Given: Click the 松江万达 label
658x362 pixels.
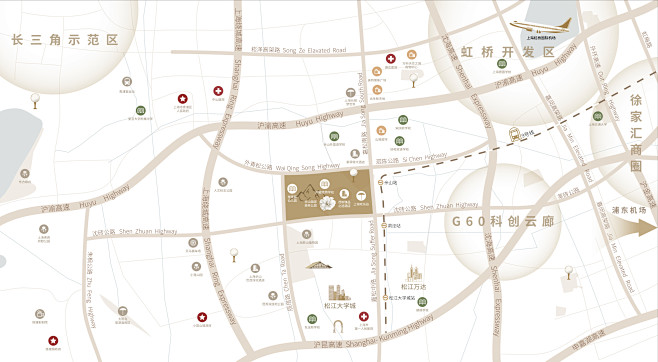Looking at the screenshot, I should [414, 287].
